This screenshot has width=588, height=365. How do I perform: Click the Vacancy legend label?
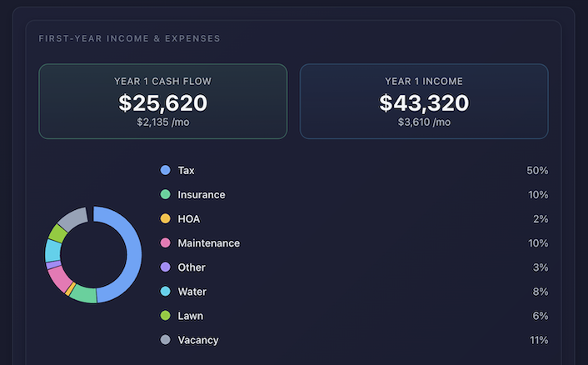coord(198,340)
